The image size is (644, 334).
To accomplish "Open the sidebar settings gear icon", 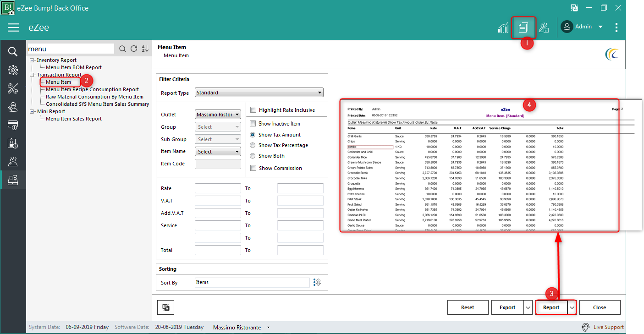I will click(13, 70).
